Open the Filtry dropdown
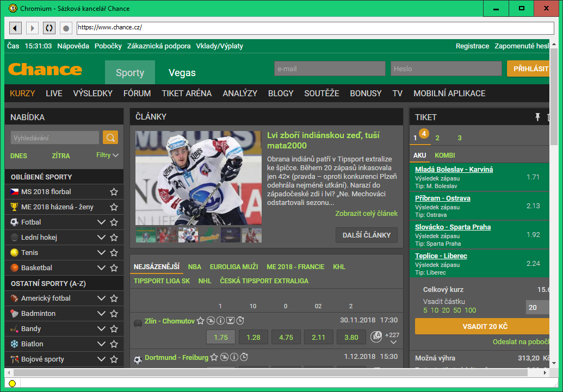The height and width of the screenshot is (392, 563). click(107, 155)
